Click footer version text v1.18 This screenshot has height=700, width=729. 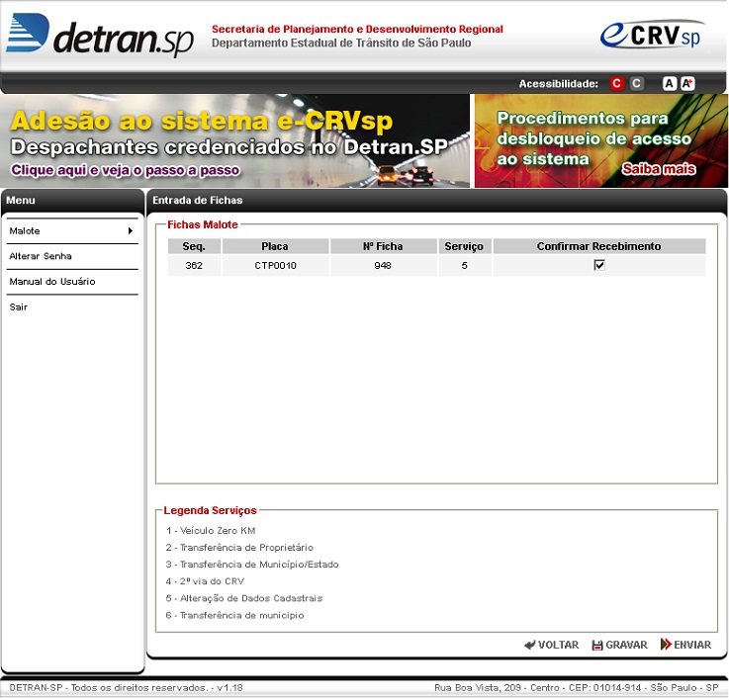[x=229, y=688]
